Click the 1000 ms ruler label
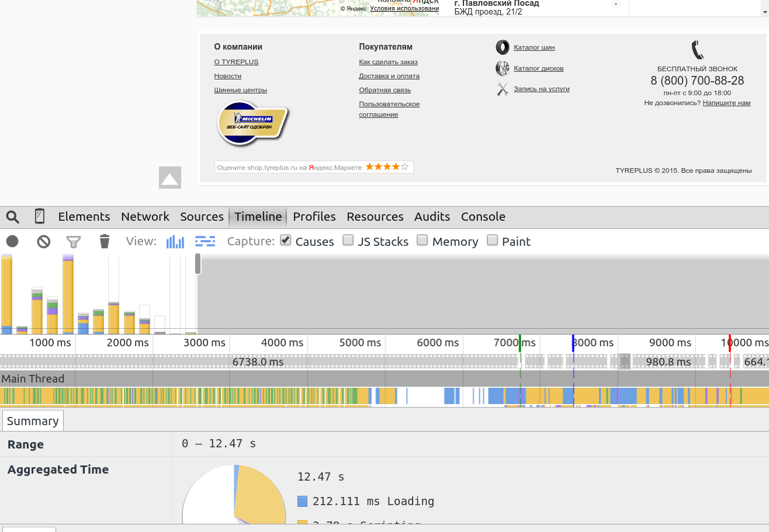The width and height of the screenshot is (769, 532). tap(50, 343)
